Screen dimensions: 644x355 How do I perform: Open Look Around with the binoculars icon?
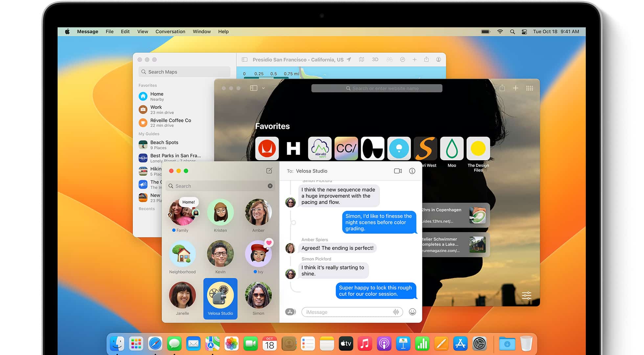pos(390,59)
